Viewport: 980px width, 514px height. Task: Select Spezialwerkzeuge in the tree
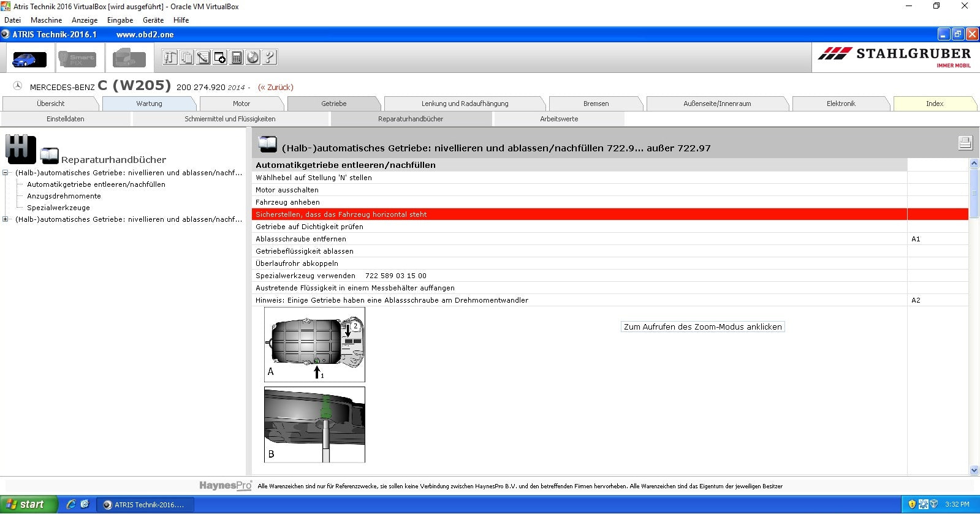tap(58, 208)
